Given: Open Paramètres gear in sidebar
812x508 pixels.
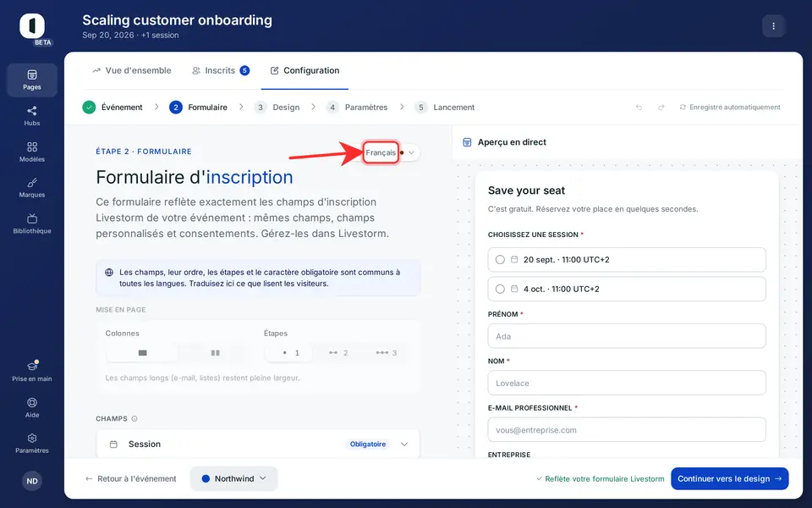Looking at the screenshot, I should coord(32,438).
